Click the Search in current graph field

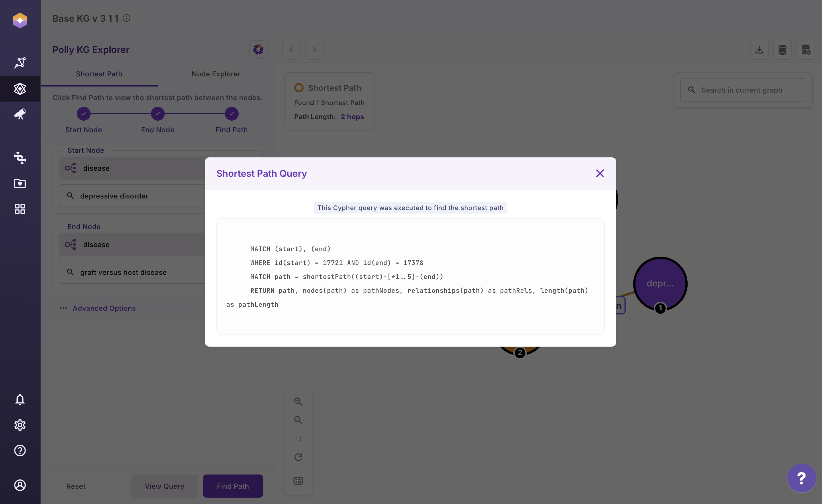click(x=747, y=90)
